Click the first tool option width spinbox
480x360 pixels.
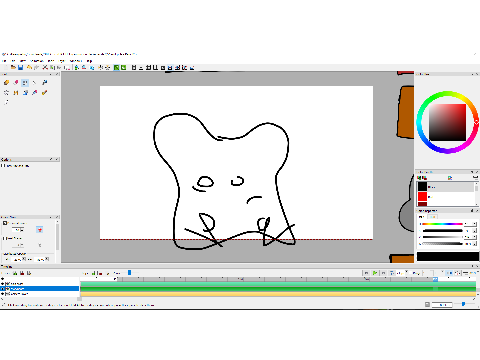pyautogui.click(x=18, y=230)
